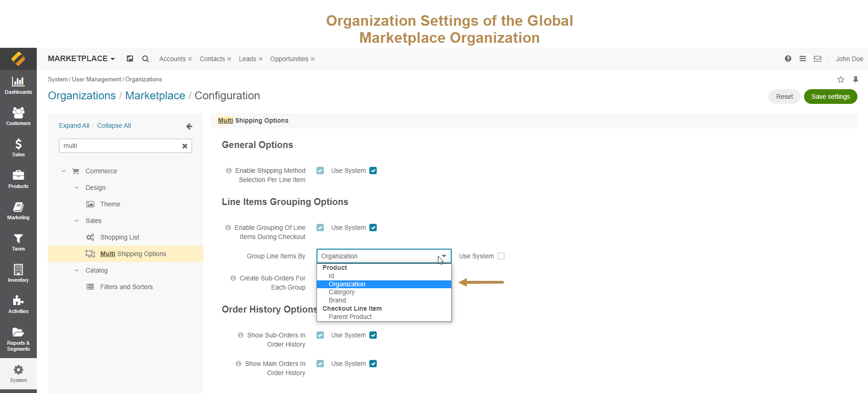Open Reports & Segments sidebar menu
This screenshot has width=868, height=393.
tap(18, 339)
